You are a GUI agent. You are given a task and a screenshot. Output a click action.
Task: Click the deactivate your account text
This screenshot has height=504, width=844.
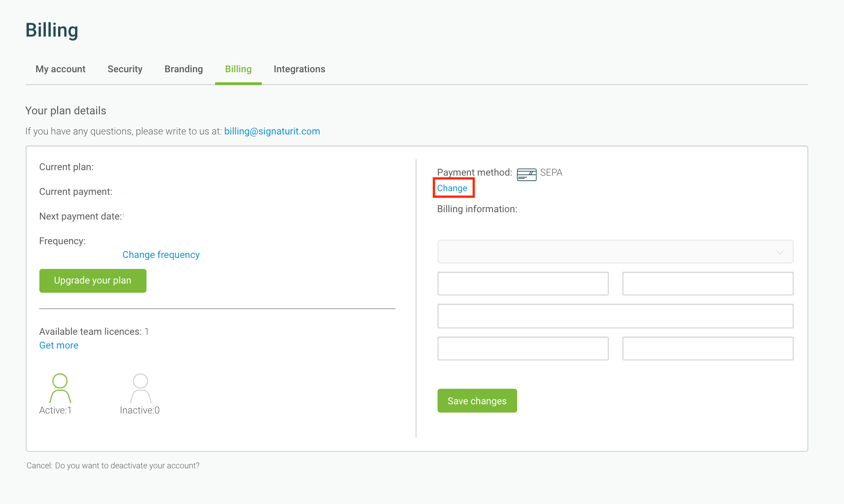[113, 466]
